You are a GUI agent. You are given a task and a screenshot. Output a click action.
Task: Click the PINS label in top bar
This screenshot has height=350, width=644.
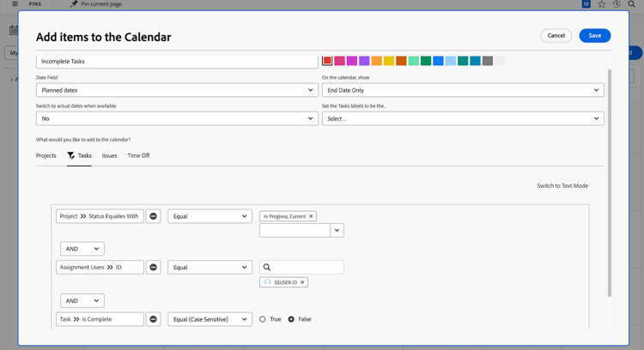35,4
